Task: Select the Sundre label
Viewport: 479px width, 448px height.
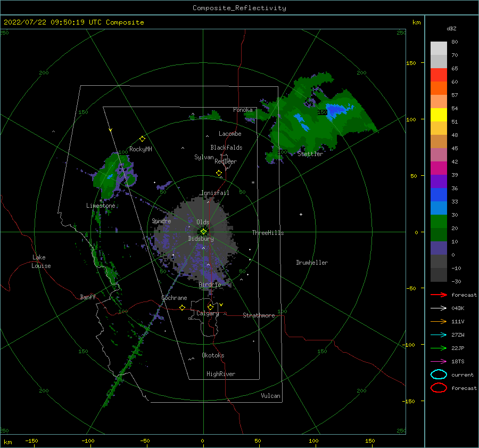Action: click(x=162, y=221)
